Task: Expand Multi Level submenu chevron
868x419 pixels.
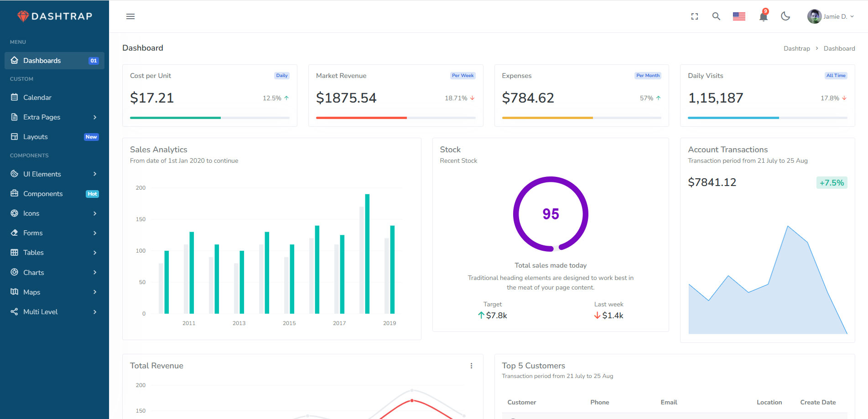Action: pyautogui.click(x=95, y=312)
